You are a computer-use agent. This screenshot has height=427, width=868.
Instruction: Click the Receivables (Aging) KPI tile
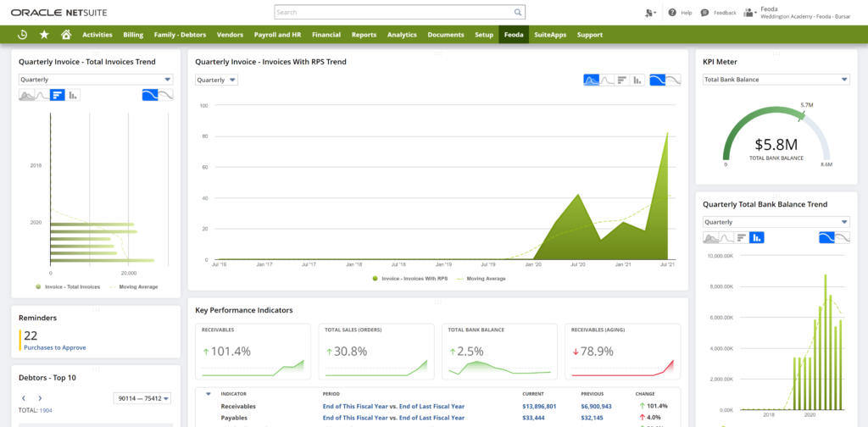tap(623, 352)
